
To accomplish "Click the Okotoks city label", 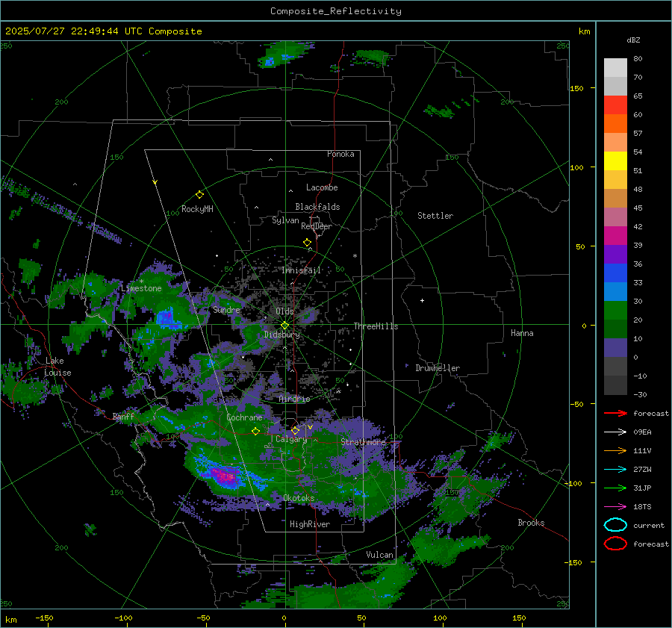I will (299, 498).
